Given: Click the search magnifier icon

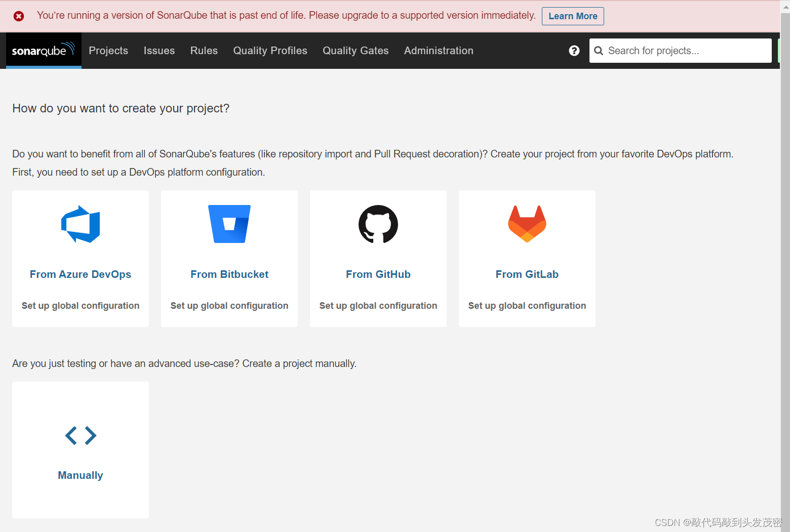Looking at the screenshot, I should (x=599, y=51).
